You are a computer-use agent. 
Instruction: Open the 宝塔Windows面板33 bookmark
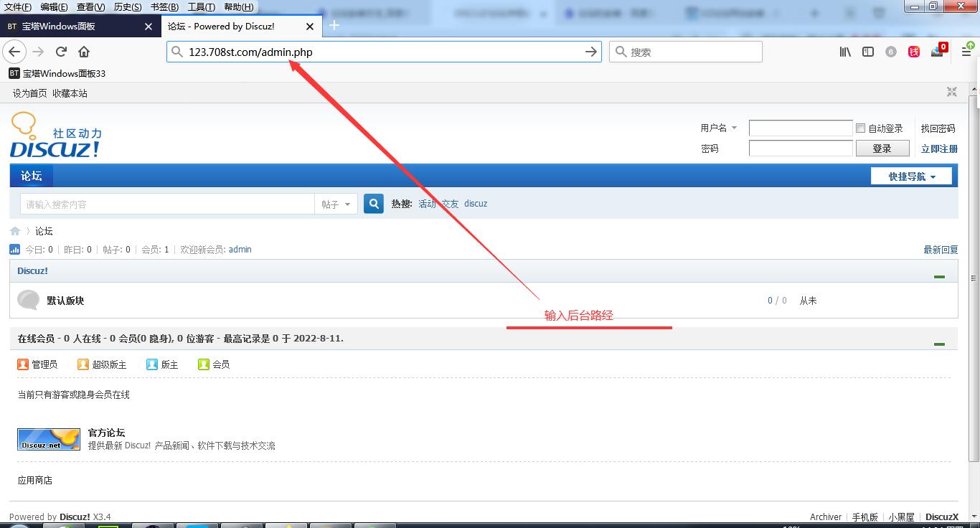coord(57,73)
